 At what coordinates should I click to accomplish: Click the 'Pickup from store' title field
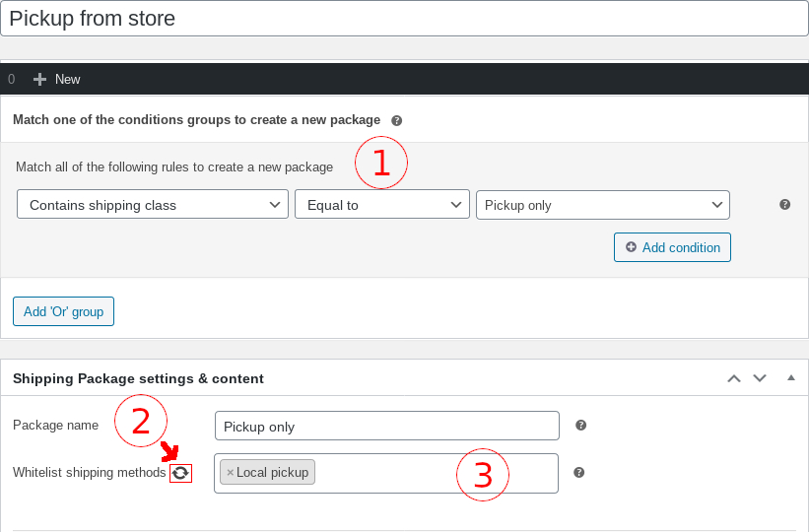coord(404,18)
